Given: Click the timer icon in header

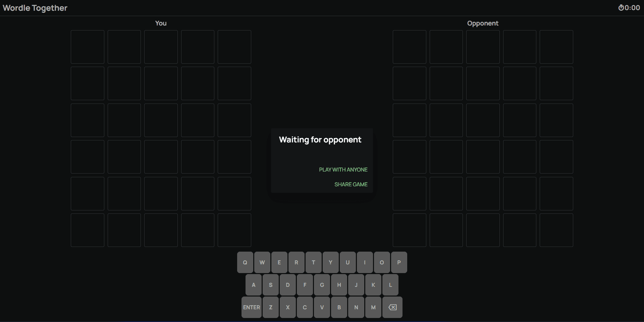Looking at the screenshot, I should pos(621,8).
